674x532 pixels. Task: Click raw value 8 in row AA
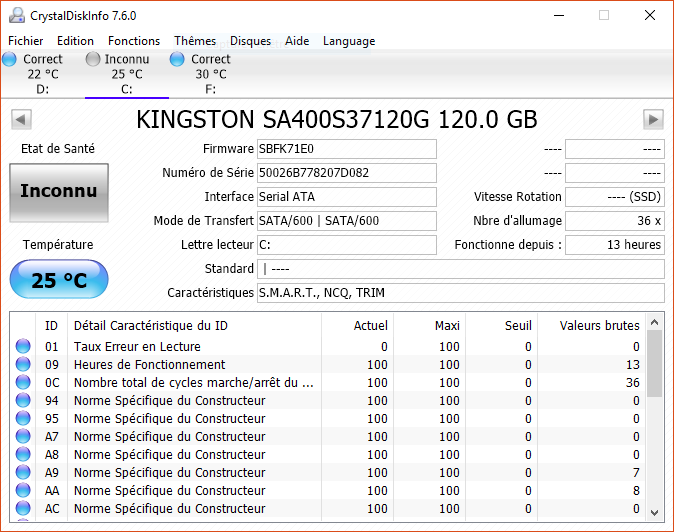pyautogui.click(x=636, y=491)
